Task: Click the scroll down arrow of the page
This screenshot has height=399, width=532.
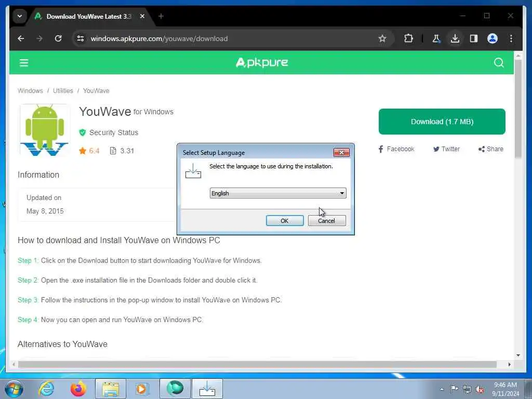Action: [518, 355]
